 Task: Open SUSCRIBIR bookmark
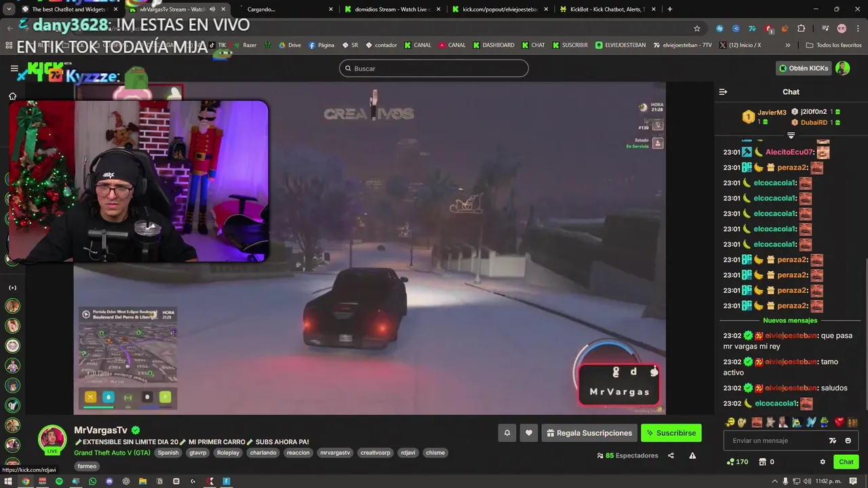tap(570, 45)
